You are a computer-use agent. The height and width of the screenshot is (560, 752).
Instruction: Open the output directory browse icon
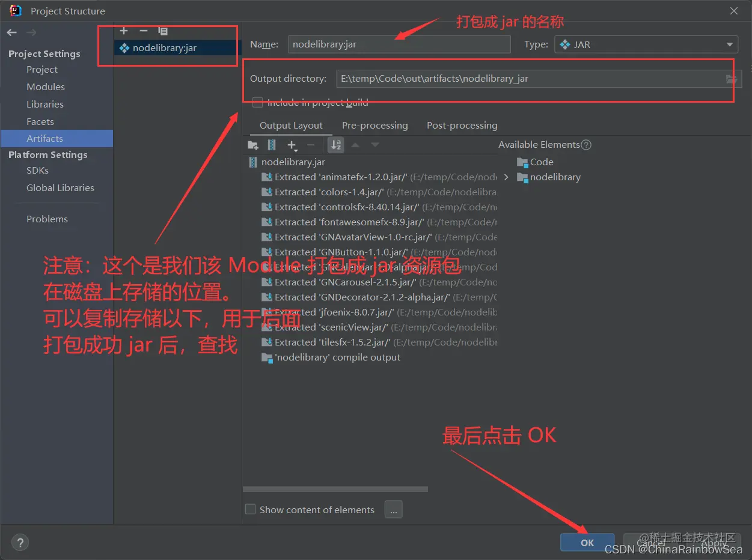732,79
